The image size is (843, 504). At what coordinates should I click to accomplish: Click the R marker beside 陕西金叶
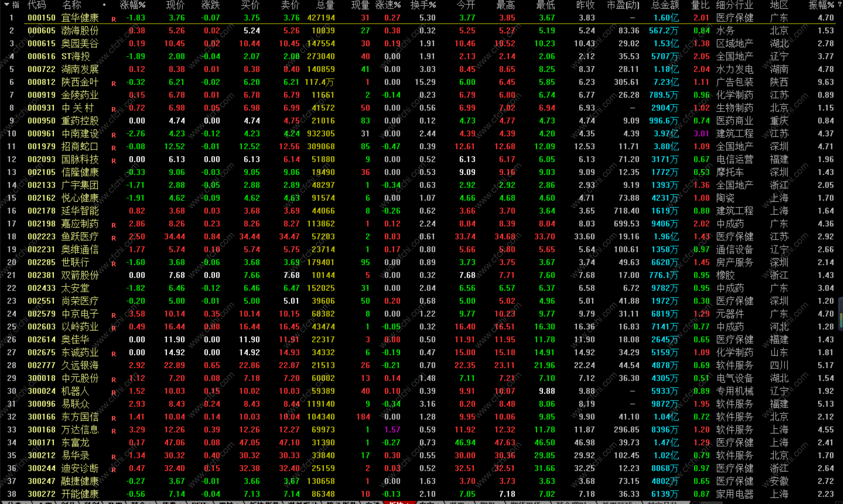click(114, 83)
